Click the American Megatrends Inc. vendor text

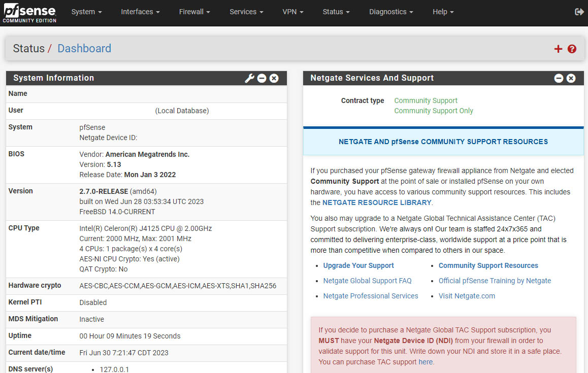[x=147, y=154]
